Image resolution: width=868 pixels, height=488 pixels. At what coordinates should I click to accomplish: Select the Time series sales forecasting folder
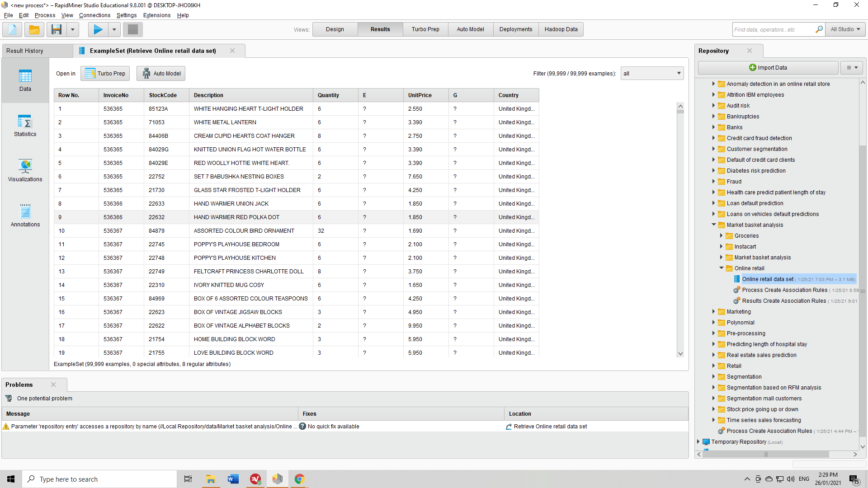[x=764, y=420]
